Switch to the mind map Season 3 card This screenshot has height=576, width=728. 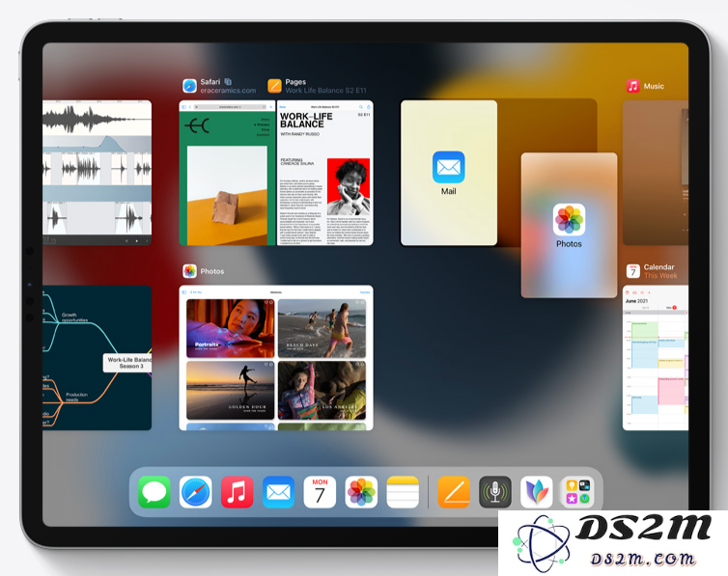click(97, 358)
